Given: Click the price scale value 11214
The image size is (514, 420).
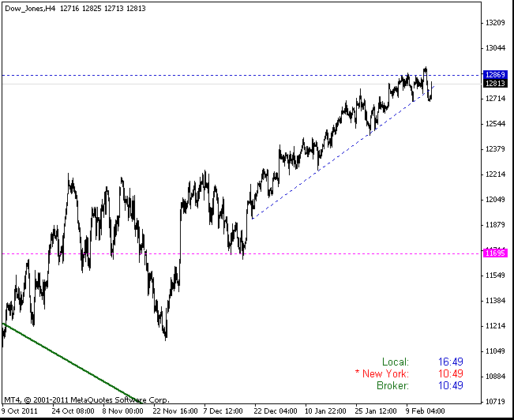Looking at the screenshot, I should pos(495,326).
